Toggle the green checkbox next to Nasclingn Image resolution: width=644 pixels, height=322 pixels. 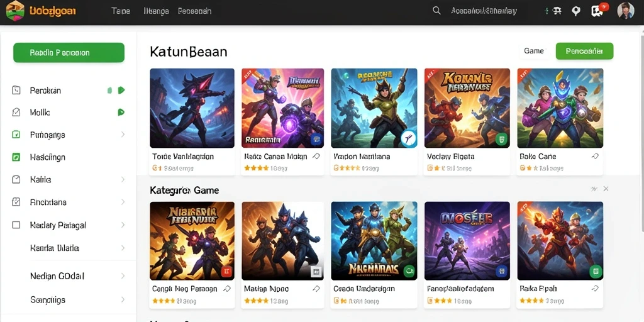pos(16,157)
